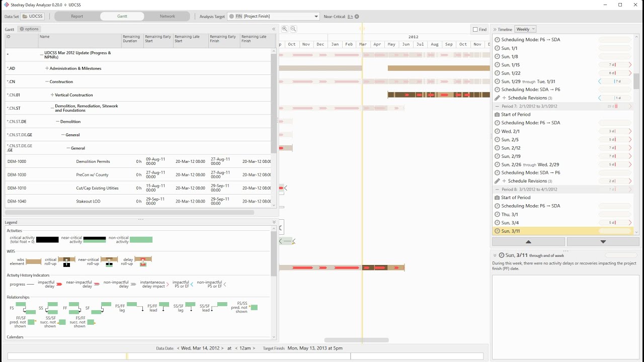644x362 pixels.
Task: Click clock icon next to Sun, 1/15
Action: (x=498, y=65)
